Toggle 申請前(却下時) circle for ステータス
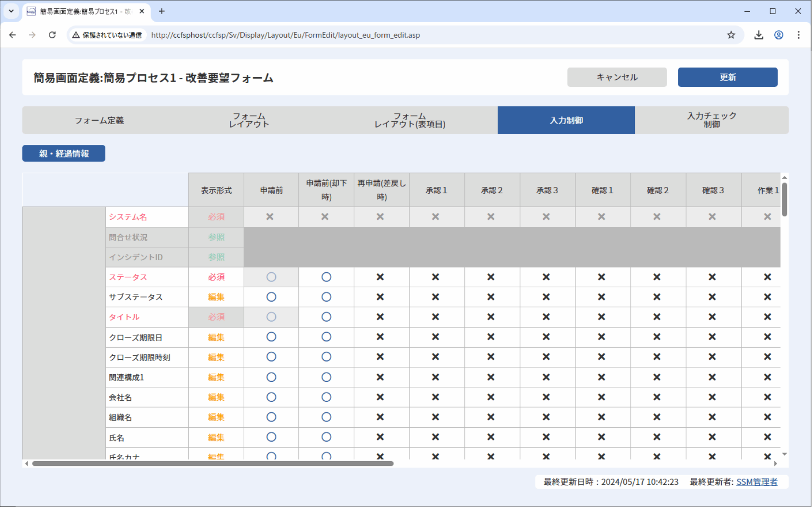 coord(326,277)
